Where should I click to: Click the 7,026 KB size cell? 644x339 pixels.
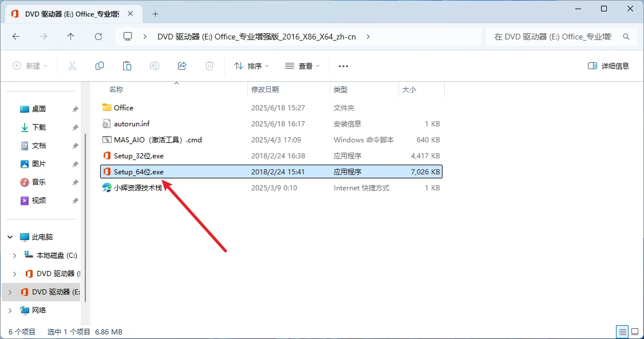coord(425,172)
